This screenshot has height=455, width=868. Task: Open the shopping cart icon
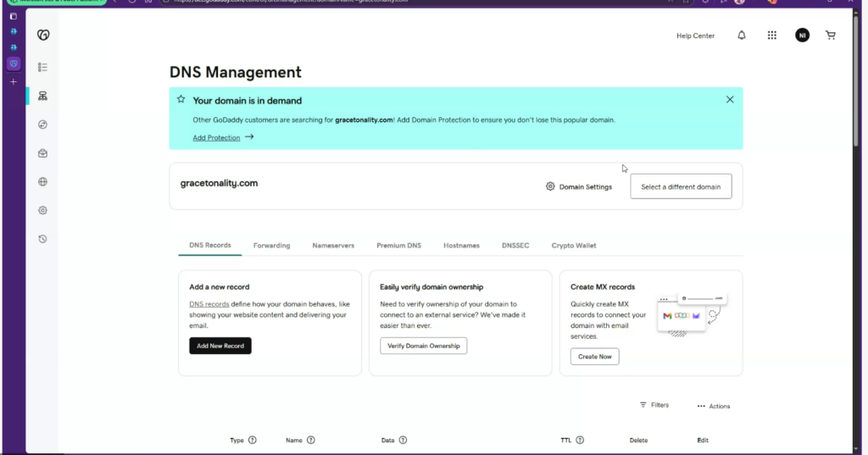(x=831, y=36)
